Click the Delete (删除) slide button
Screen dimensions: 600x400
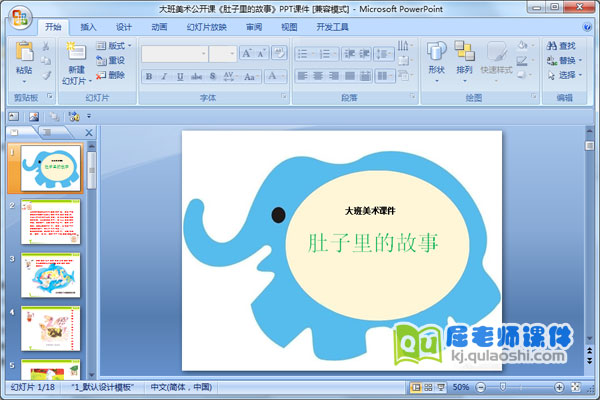(x=111, y=75)
